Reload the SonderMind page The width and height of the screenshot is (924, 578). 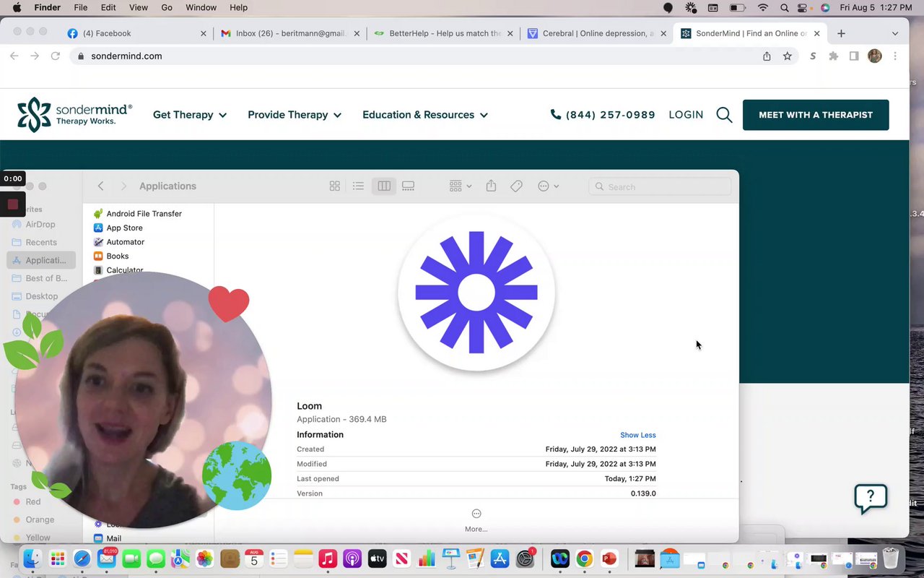(55, 56)
